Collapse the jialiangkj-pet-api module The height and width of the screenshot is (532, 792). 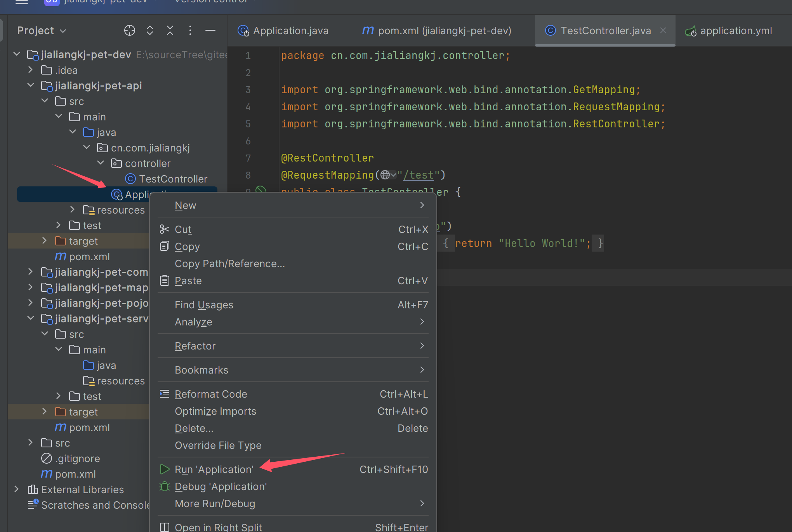click(x=31, y=85)
